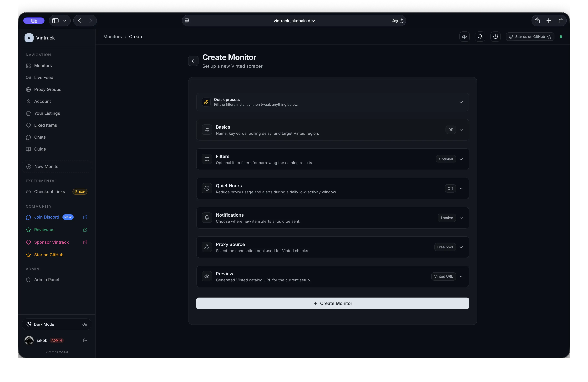Toggle the Dark Mode switch in sidebar

tap(57, 324)
